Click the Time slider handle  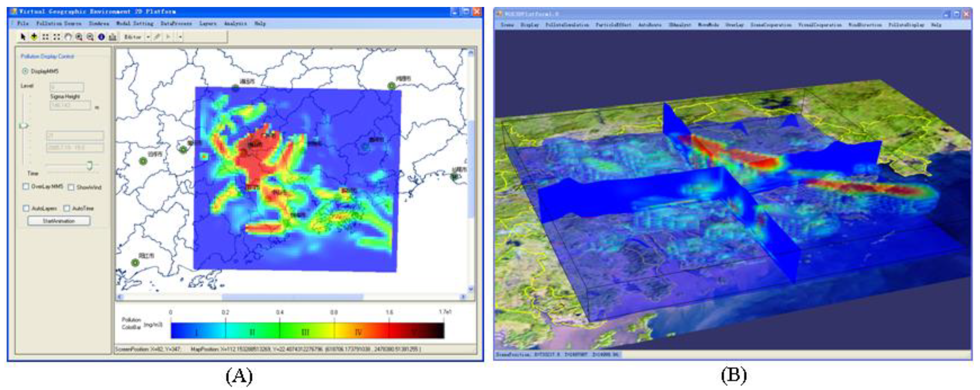coord(90,165)
